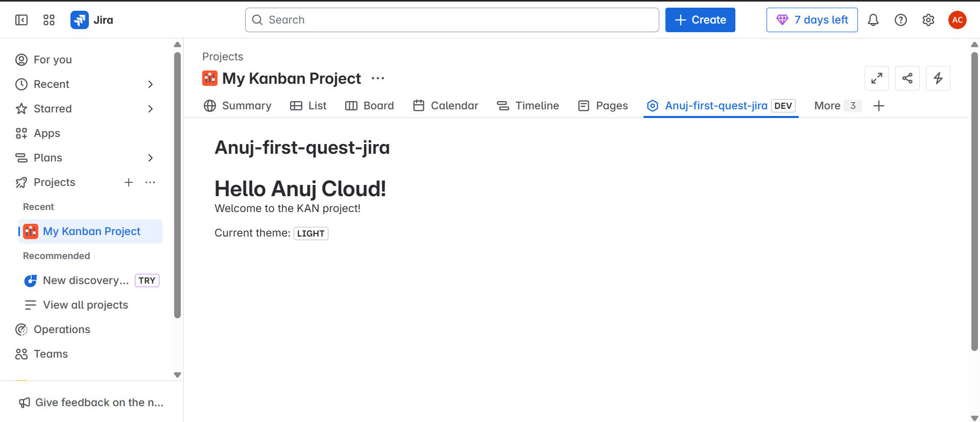The height and width of the screenshot is (422, 980).
Task: Open the notifications bell
Action: click(873, 20)
